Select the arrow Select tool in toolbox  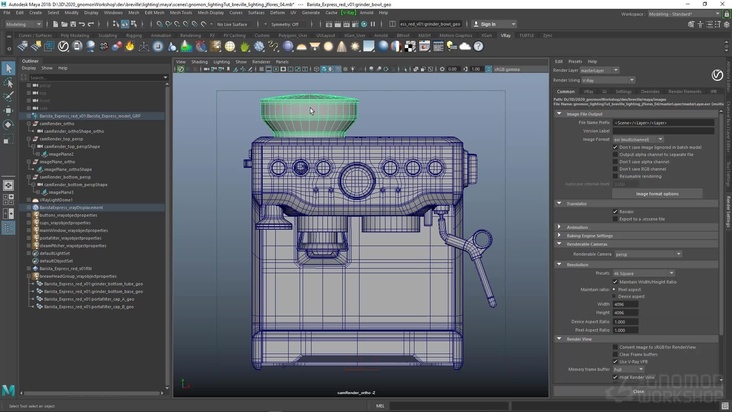coord(8,69)
